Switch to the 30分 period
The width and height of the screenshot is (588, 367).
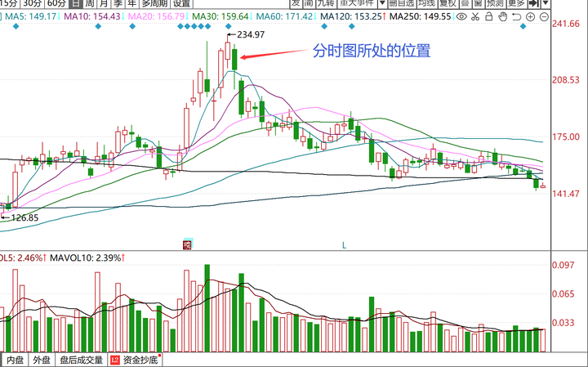coord(32,3)
